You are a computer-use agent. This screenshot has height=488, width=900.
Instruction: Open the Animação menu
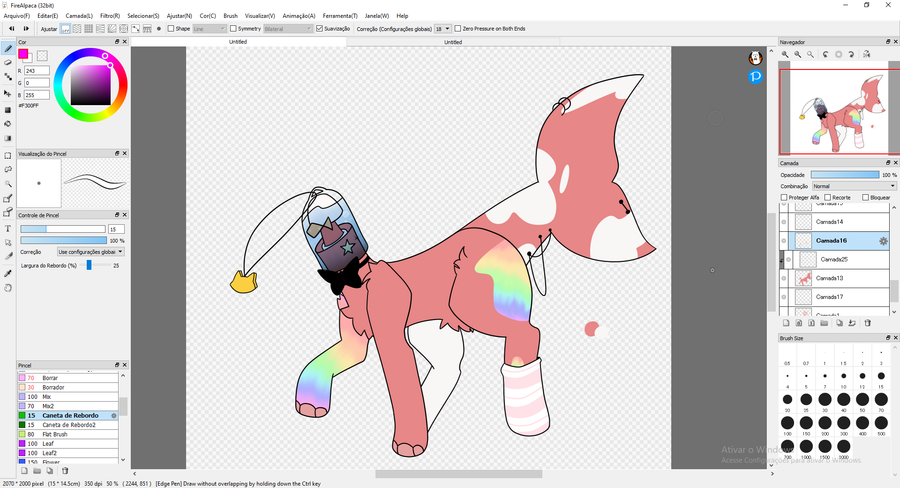298,16
